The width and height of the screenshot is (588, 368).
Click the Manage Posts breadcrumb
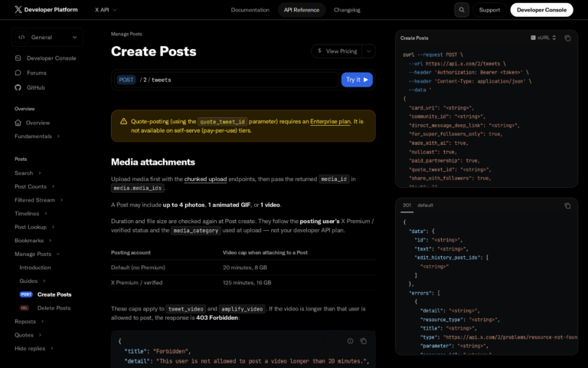click(x=126, y=34)
